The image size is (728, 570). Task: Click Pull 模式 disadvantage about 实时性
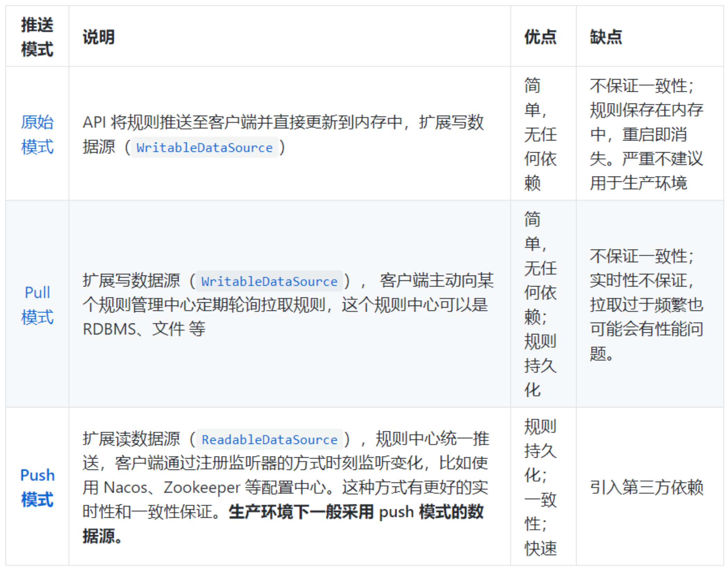(x=641, y=280)
